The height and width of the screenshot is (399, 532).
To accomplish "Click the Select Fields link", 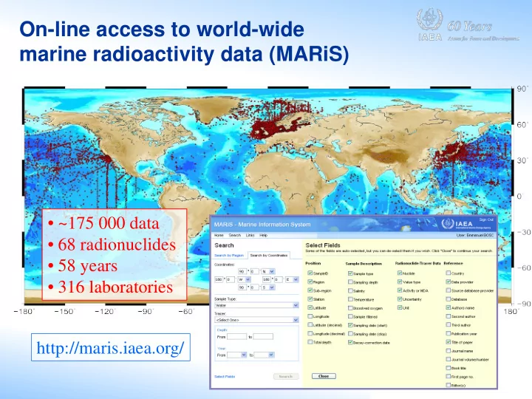I will 225,377.
